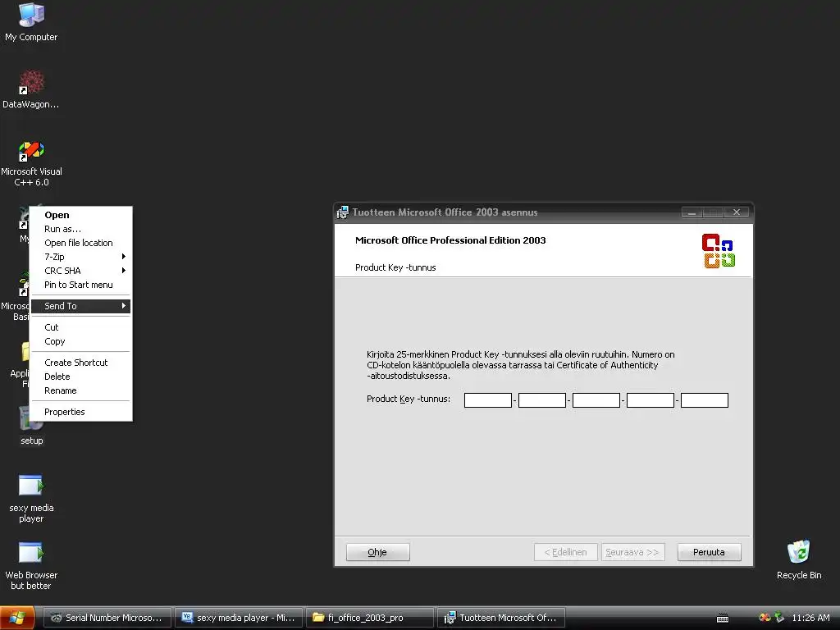840x630 pixels.
Task: Switch to Serial Number Microso... taskbar window
Action: point(107,618)
